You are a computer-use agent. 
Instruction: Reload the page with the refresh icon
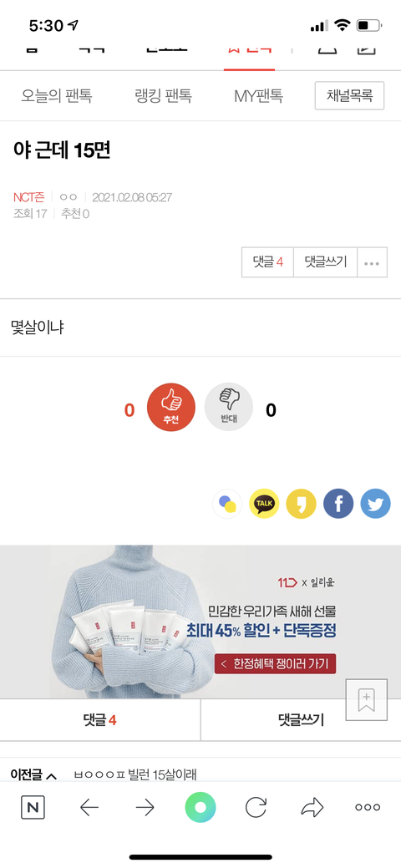tap(256, 808)
